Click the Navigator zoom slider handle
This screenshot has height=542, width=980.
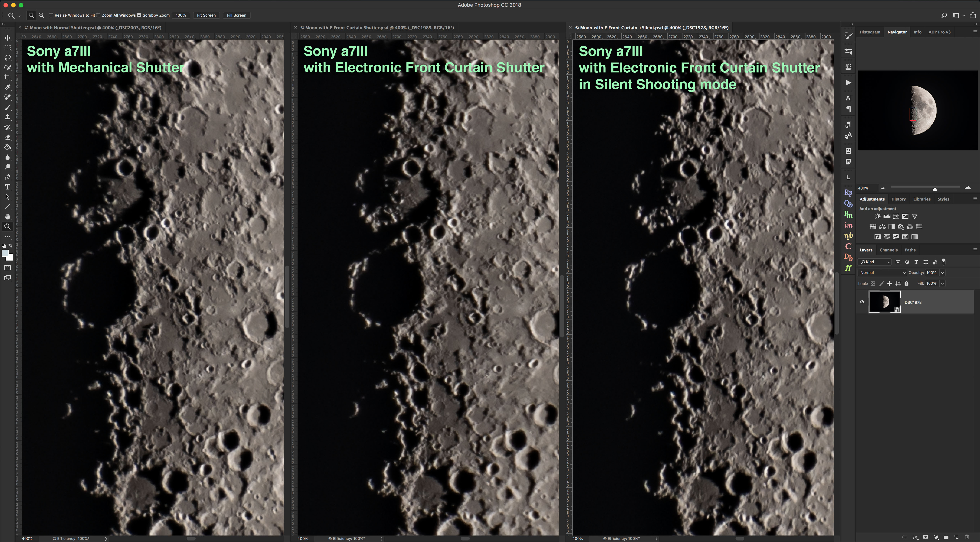[x=935, y=189]
